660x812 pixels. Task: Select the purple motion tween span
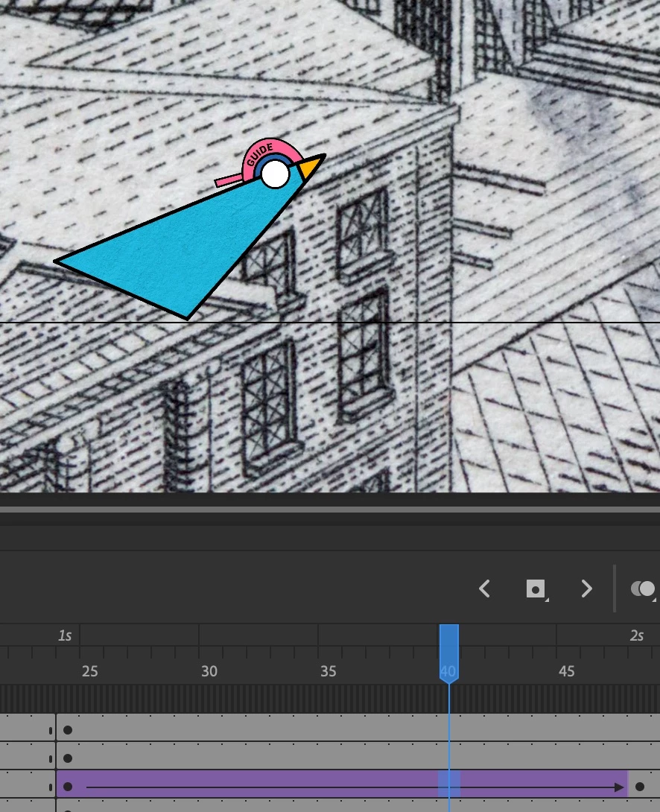click(342, 784)
